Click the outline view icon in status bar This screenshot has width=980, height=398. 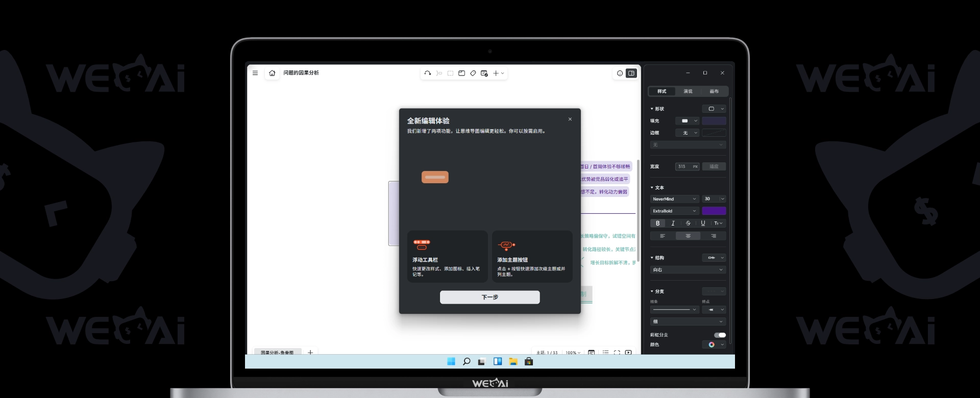592,352
